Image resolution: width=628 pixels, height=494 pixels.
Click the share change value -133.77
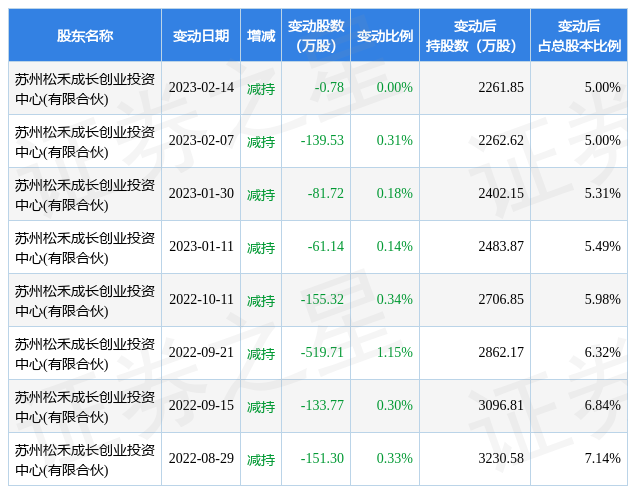point(322,405)
